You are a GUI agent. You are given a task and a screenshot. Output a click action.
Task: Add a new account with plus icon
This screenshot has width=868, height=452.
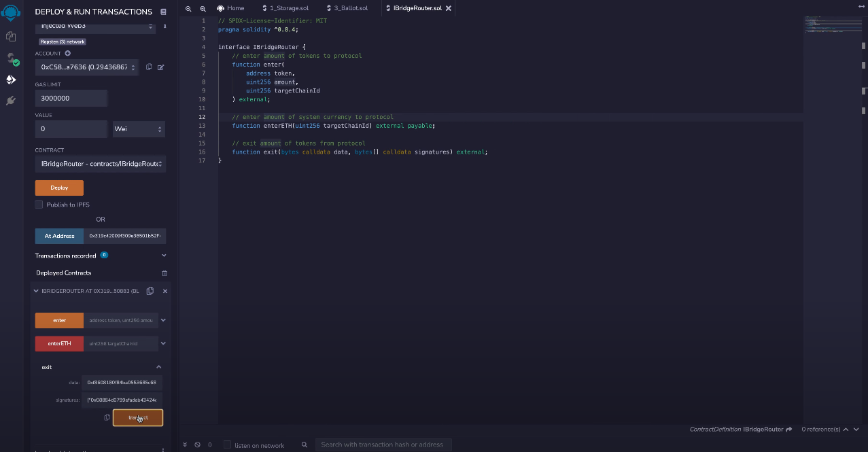tap(68, 53)
